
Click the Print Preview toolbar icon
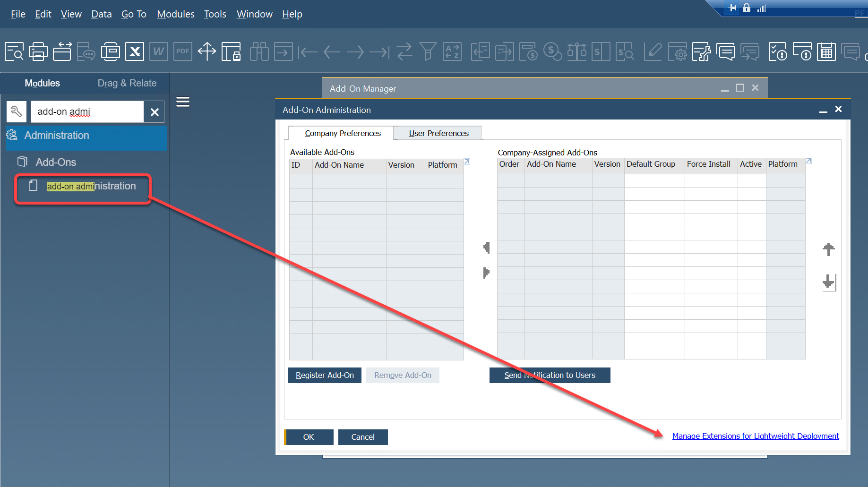point(14,51)
